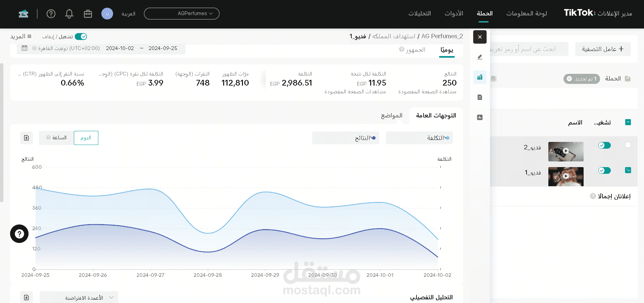This screenshot has height=303, width=644.
Task: Open الأدوات in top navigation
Action: tap(454, 13)
